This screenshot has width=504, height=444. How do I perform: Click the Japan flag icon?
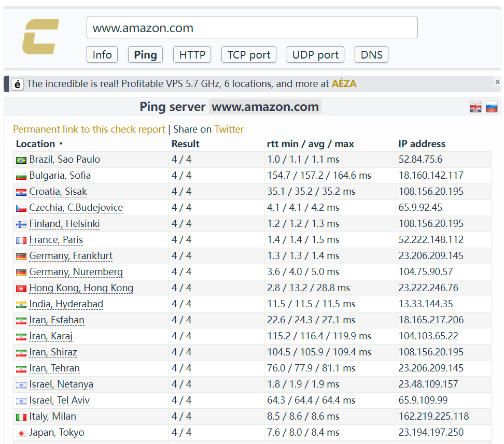pos(21,433)
